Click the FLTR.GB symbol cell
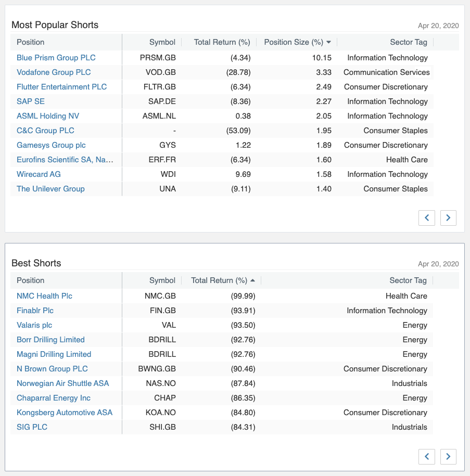Viewport: 470px width, 476px height. click(x=159, y=87)
